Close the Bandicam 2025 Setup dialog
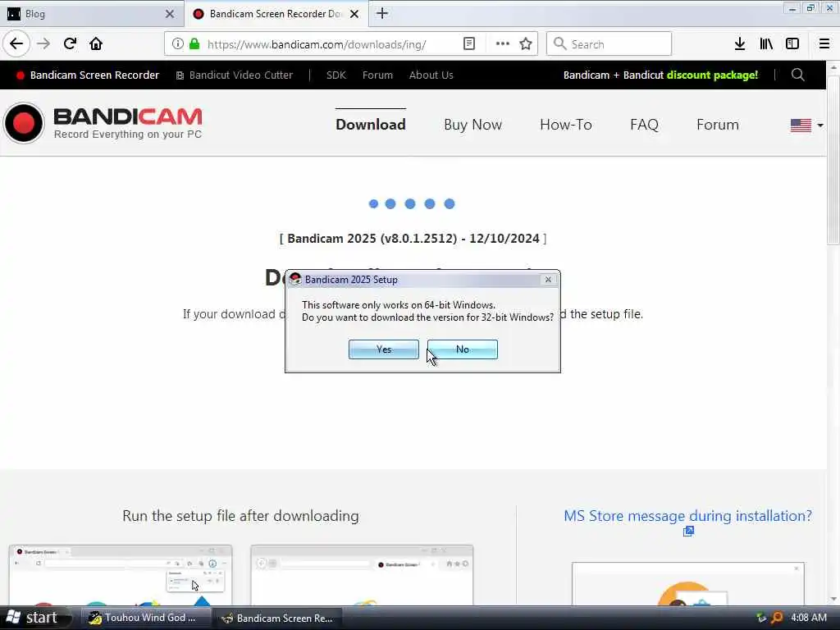 pyautogui.click(x=548, y=280)
